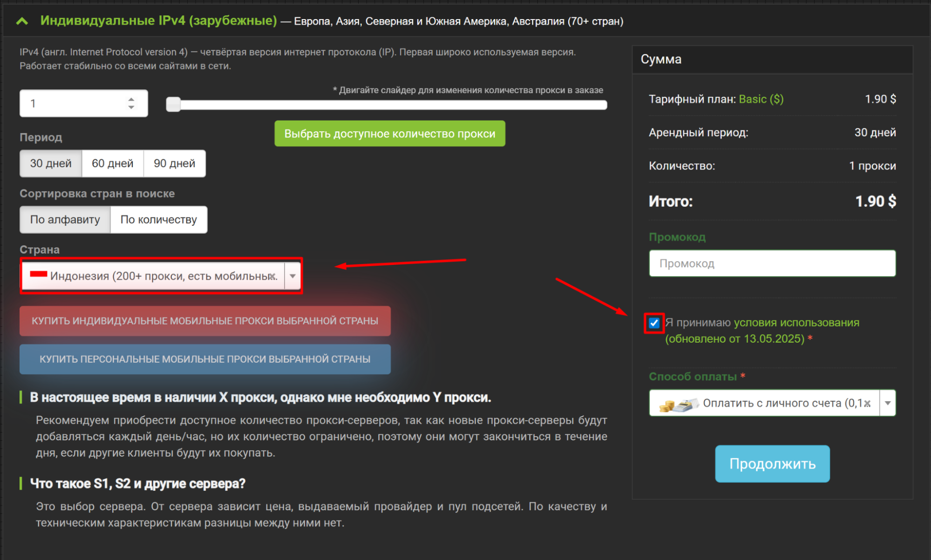Toggle the accept terms of use checkbox
Screen dimensions: 931x560
tap(654, 323)
